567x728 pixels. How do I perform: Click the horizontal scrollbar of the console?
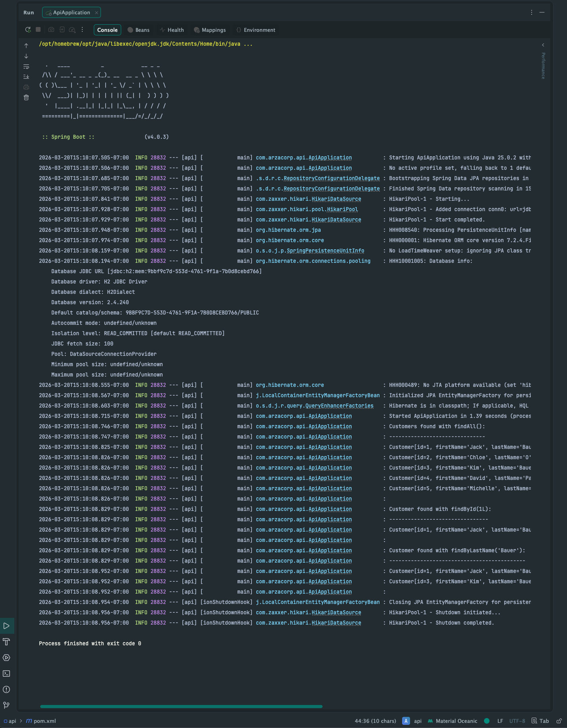pos(181,707)
